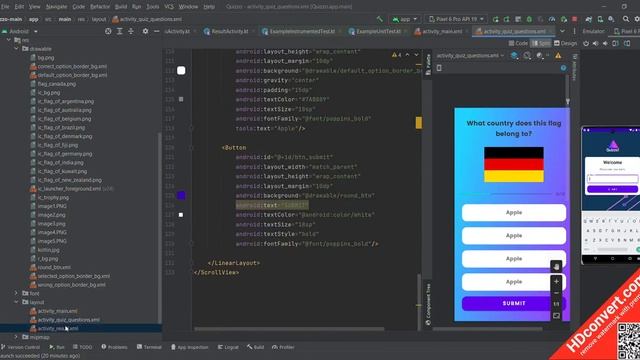This screenshot has height=360, width=640.
Task: Show hidden editor tabs dropdown chevron
Action: pyautogui.click(x=562, y=31)
